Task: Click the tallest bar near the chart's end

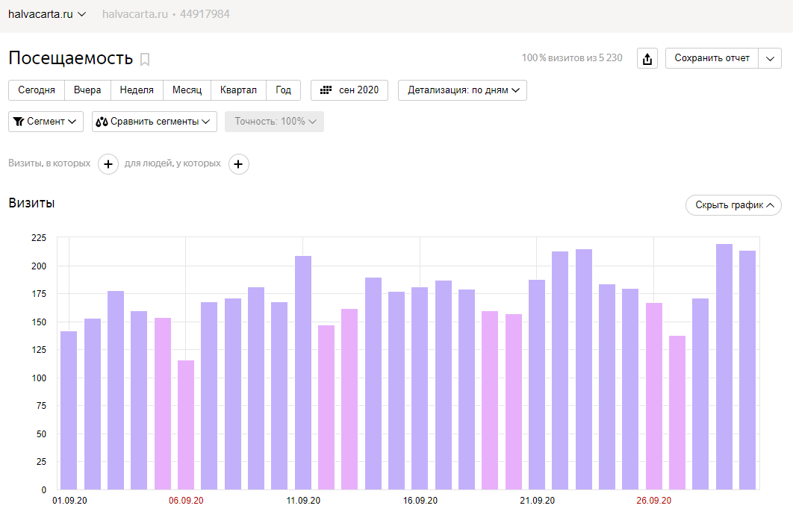Action: click(724, 366)
